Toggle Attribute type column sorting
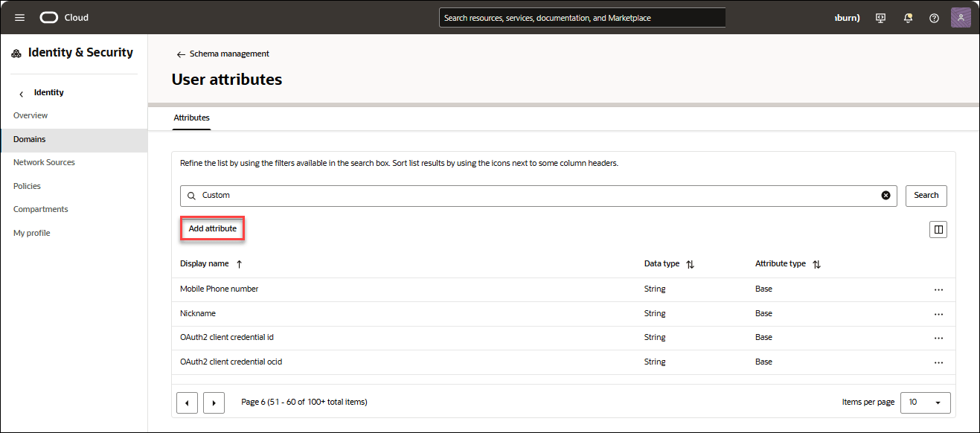 click(816, 263)
